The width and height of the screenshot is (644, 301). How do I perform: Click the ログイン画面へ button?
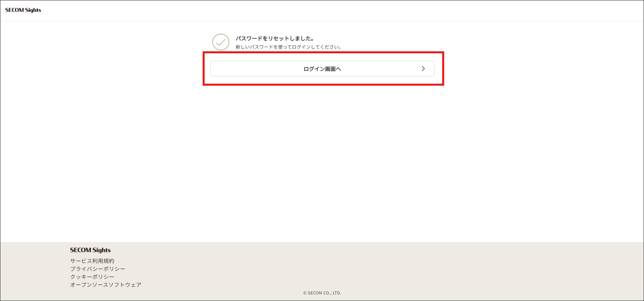(322, 69)
